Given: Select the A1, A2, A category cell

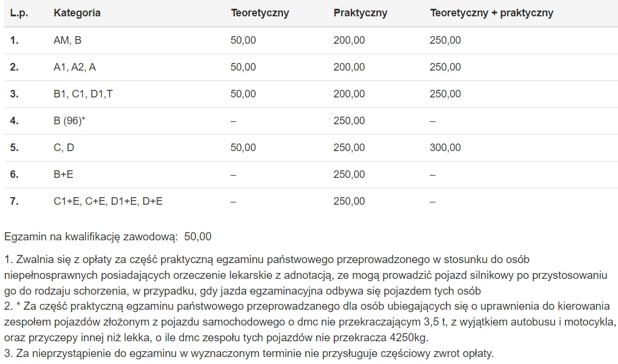Looking at the screenshot, I should (x=75, y=67).
